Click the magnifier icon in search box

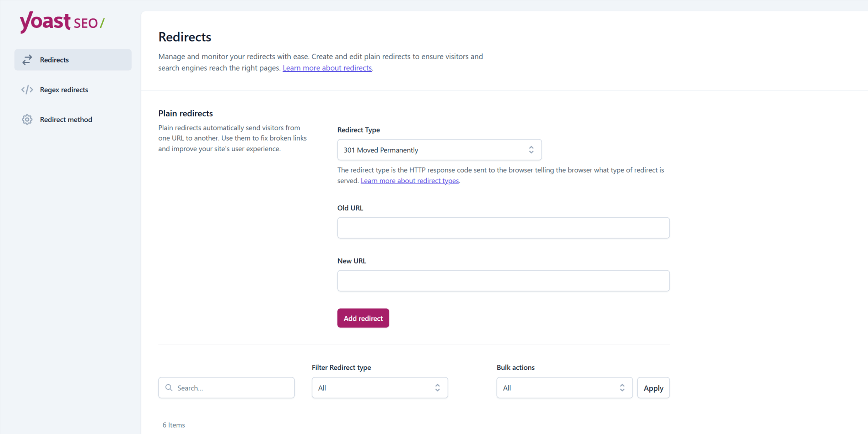pyautogui.click(x=169, y=387)
